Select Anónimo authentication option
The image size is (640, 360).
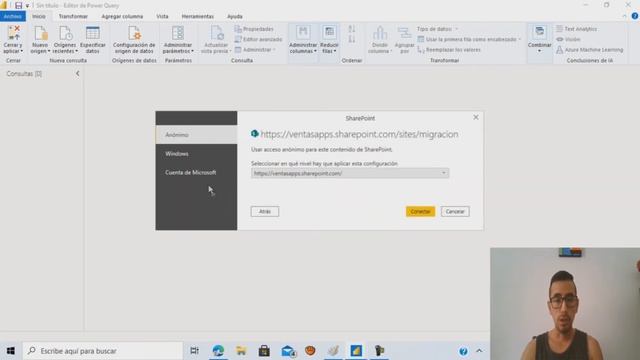coord(196,135)
